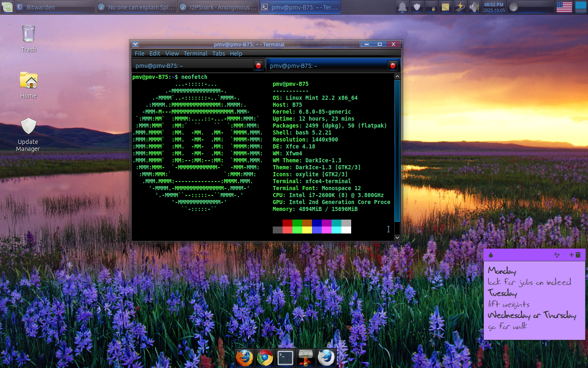Screen dimensions: 588x368
Task: Click the terminal launcher in the dock
Action: [x=285, y=358]
